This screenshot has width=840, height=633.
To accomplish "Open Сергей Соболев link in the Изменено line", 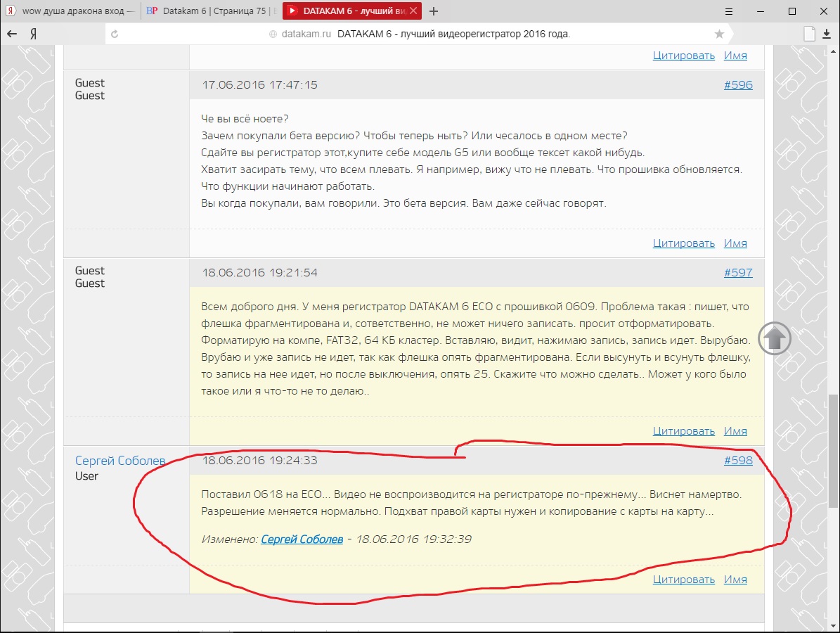I will pos(302,539).
